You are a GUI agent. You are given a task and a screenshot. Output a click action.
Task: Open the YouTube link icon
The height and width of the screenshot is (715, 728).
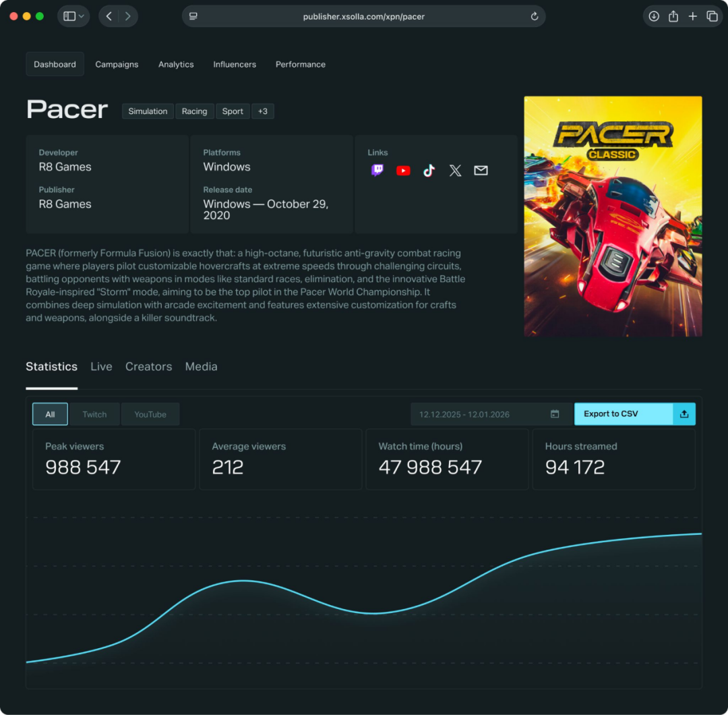(403, 171)
